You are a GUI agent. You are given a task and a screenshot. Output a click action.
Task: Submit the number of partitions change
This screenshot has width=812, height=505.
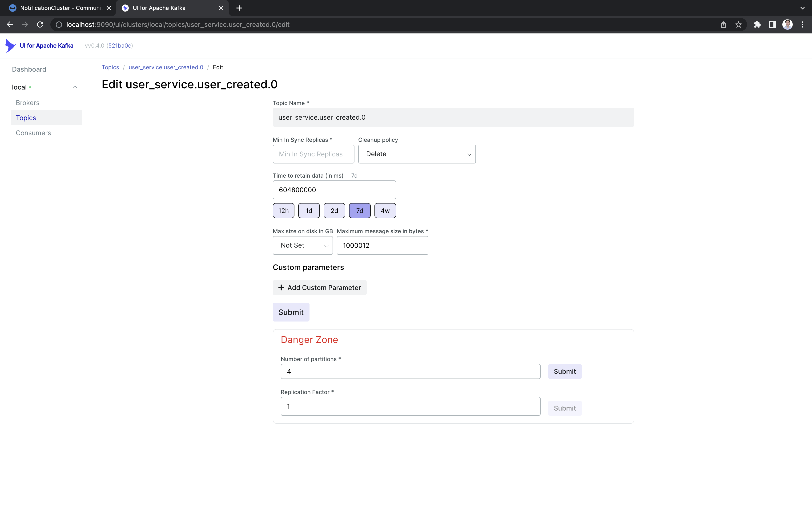pyautogui.click(x=564, y=371)
